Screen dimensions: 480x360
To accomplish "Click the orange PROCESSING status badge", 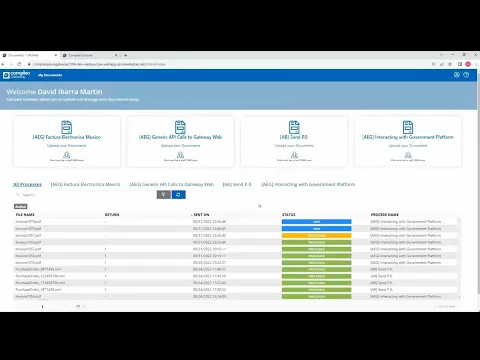I will 316,235.
